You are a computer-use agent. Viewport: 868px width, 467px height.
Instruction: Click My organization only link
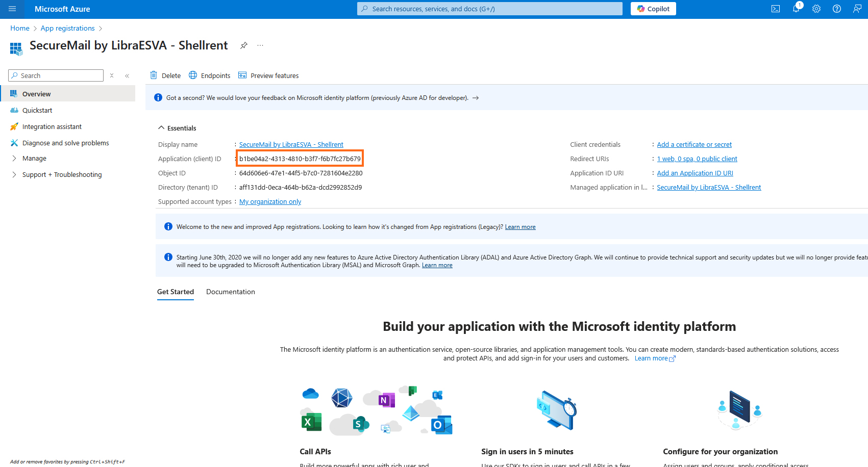click(x=270, y=202)
